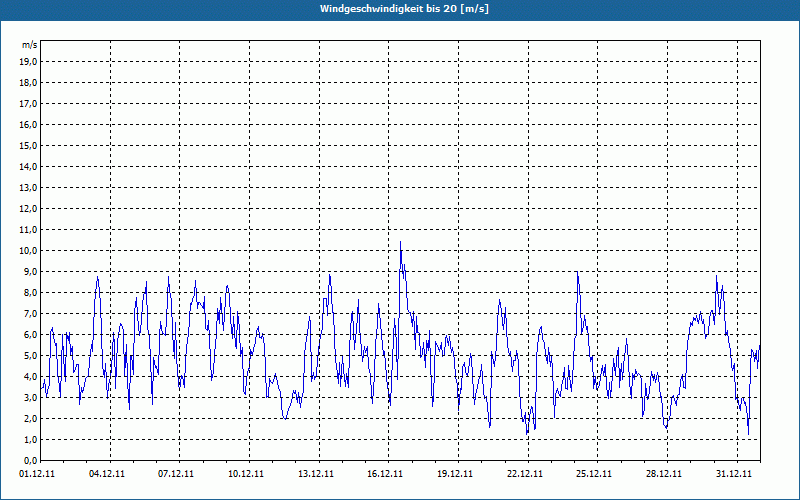Click the y-axis value 13,0
800x500 pixels.
[x=29, y=187]
